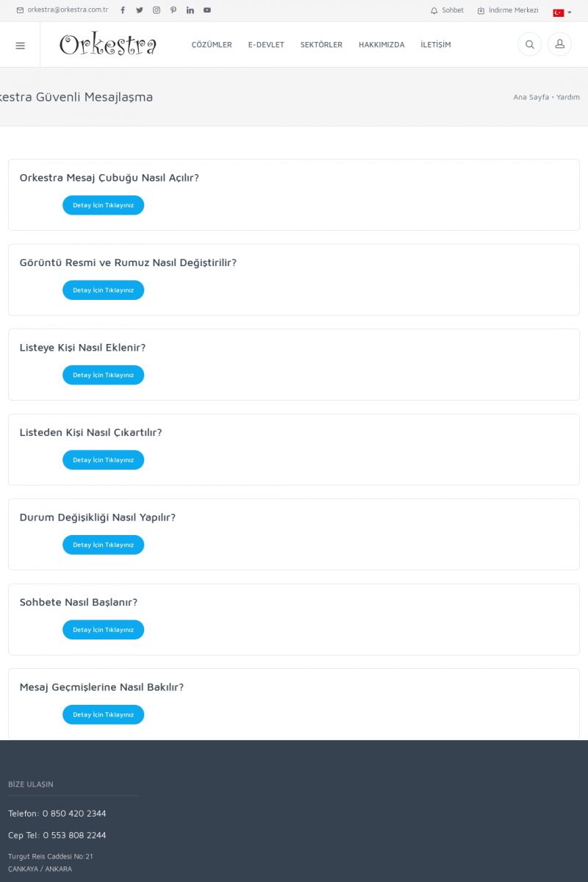This screenshot has height=882, width=588.
Task: Visit the Instagram profile icon
Action: coord(157,10)
